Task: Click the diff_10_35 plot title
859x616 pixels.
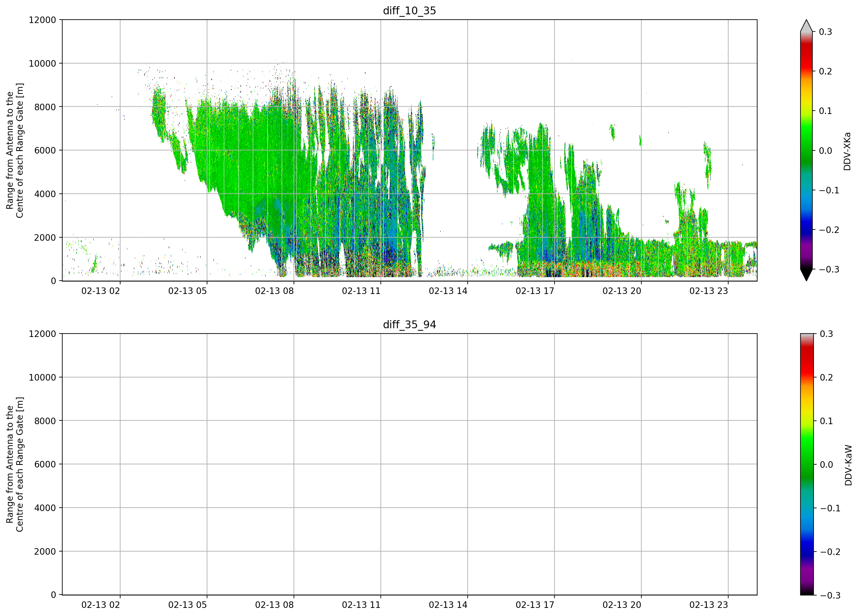Action: (x=409, y=11)
